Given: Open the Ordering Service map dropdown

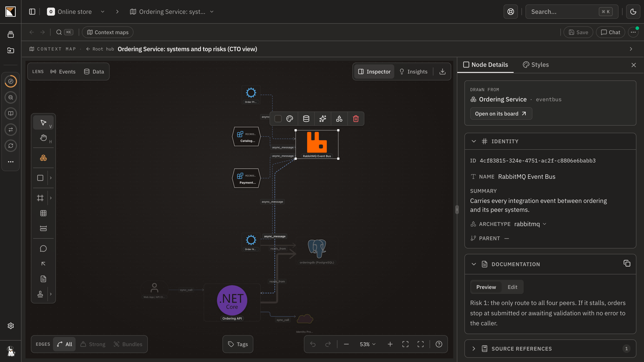Looking at the screenshot, I should (212, 12).
